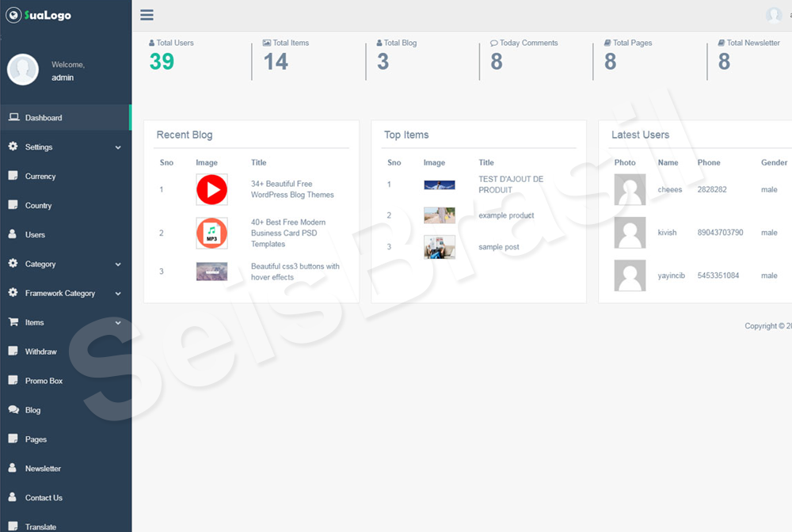Click the Blog chat bubbles icon
This screenshot has width=792, height=532.
[13, 410]
